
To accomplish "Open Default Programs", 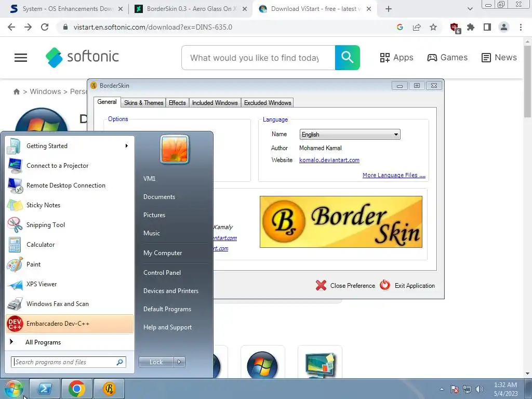I will 167,310.
